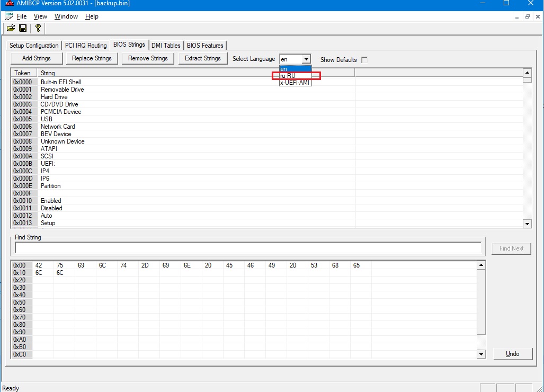Select the BIOS Strings tab
This screenshot has width=544, height=392.
click(x=129, y=44)
